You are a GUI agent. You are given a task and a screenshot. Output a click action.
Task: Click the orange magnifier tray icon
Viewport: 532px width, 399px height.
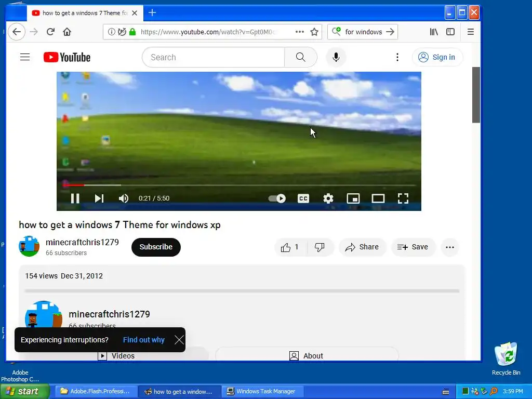[494, 391]
